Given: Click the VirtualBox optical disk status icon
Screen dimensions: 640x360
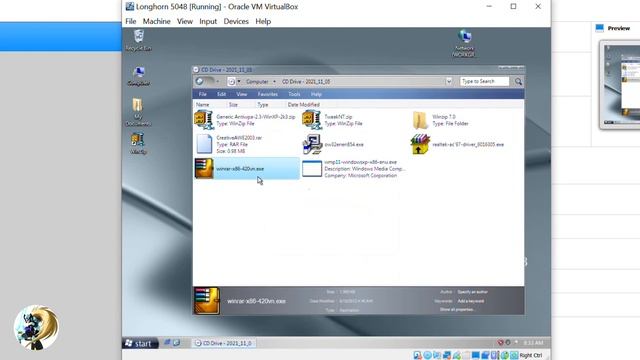Looking at the screenshot, I should tap(427, 355).
